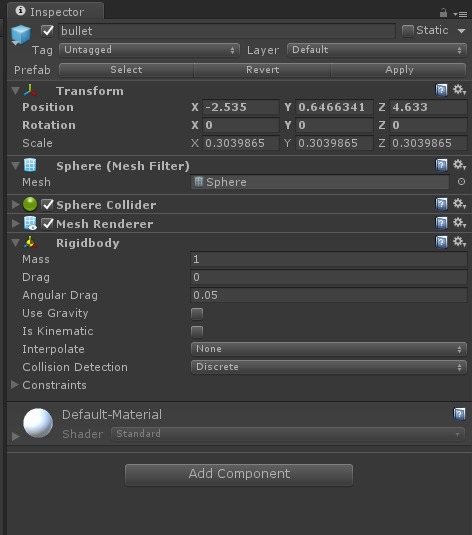Disable the Sphere Collider checkbox
Viewport: 472px width, 535px height.
(x=47, y=205)
